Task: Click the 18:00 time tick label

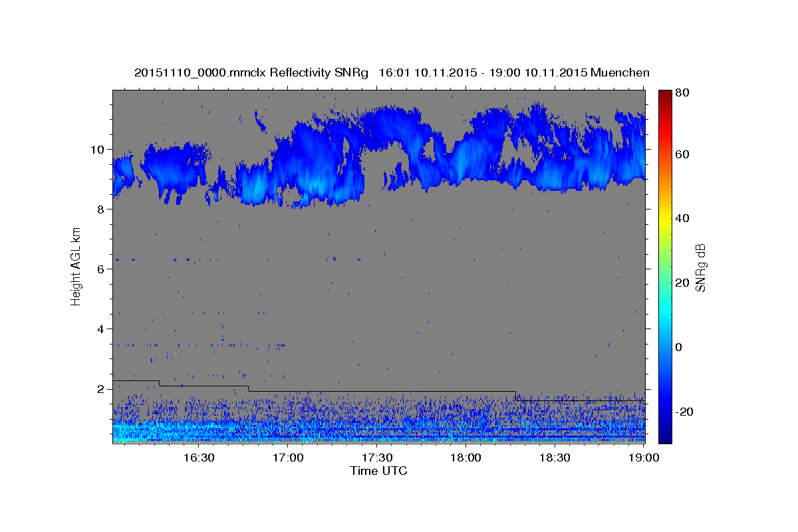Action: click(466, 458)
